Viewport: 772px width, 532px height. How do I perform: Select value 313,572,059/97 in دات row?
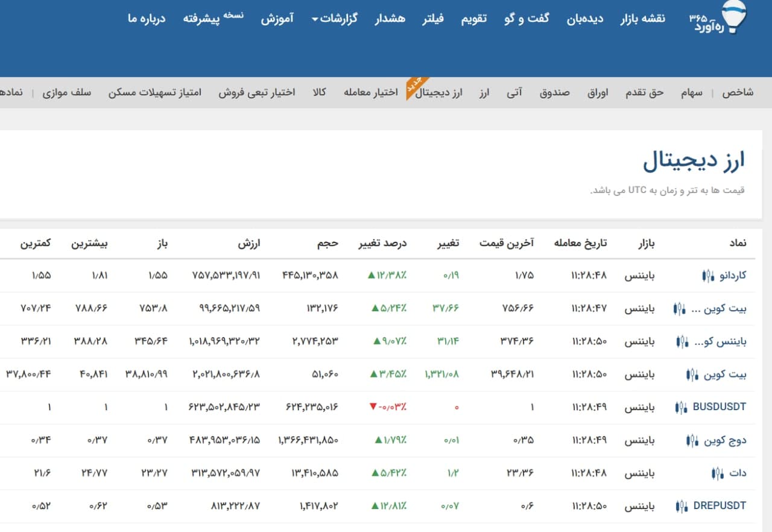pos(225,473)
